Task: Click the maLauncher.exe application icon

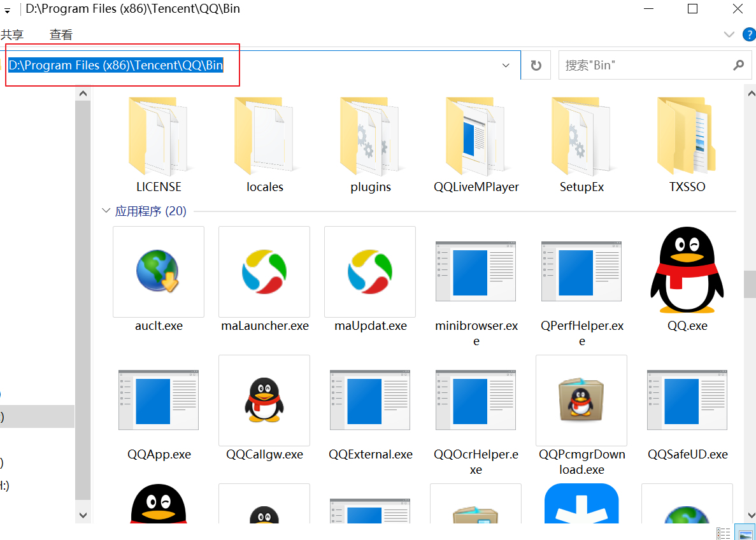Action: pos(264,271)
